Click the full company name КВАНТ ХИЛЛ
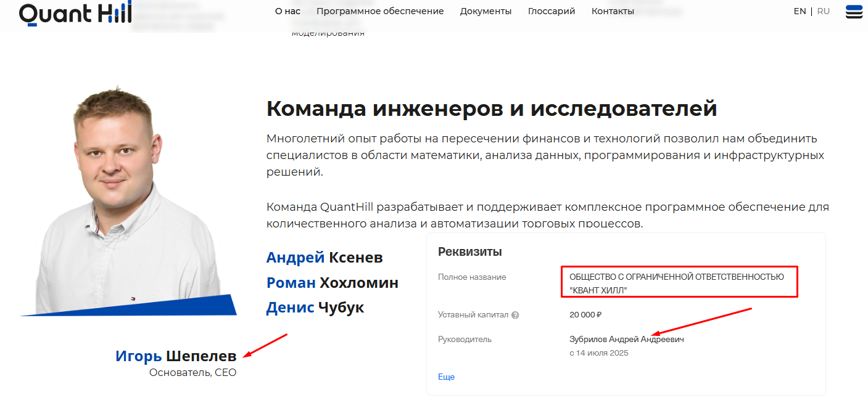 [x=677, y=283]
